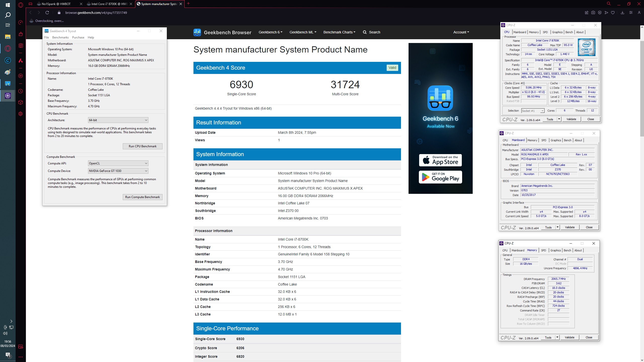
Task: Open Tools dropdown arrow in top CPU-Z window
Action: click(x=559, y=119)
